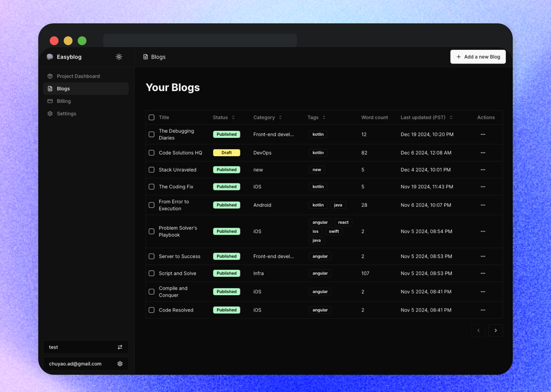551x392 pixels.
Task: Click the Title column header
Action: pyautogui.click(x=164, y=118)
